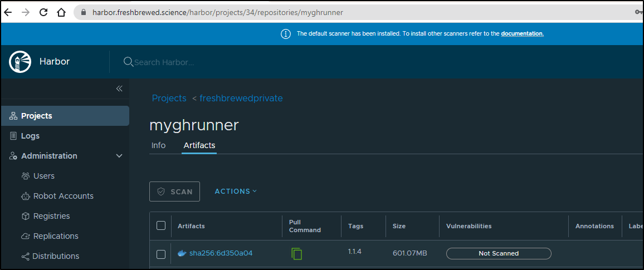Click the padlock site security icon
This screenshot has width=644, height=270.
pos(84,12)
